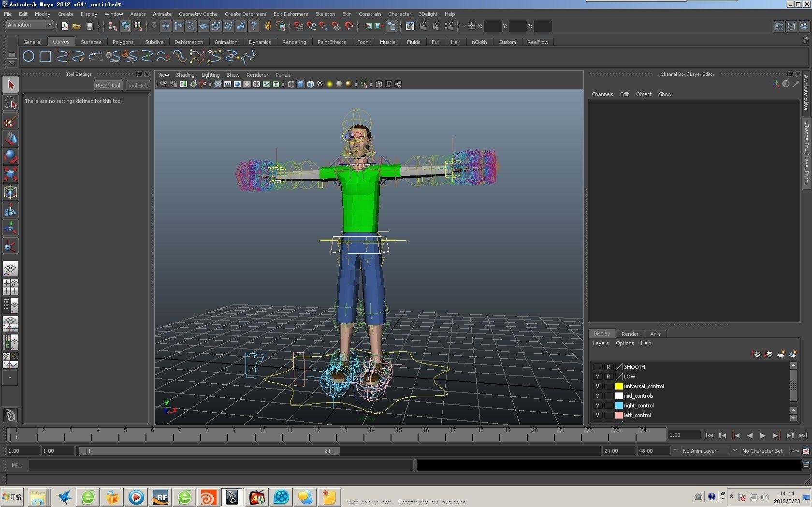Image resolution: width=812 pixels, height=507 pixels.
Task: Enable visibility box of SMOOTH layer
Action: coord(598,367)
